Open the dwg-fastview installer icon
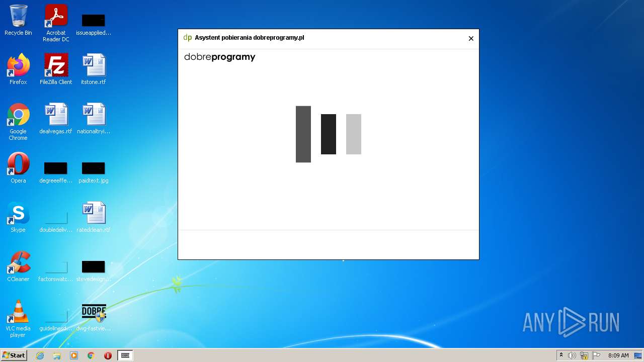 click(94, 318)
